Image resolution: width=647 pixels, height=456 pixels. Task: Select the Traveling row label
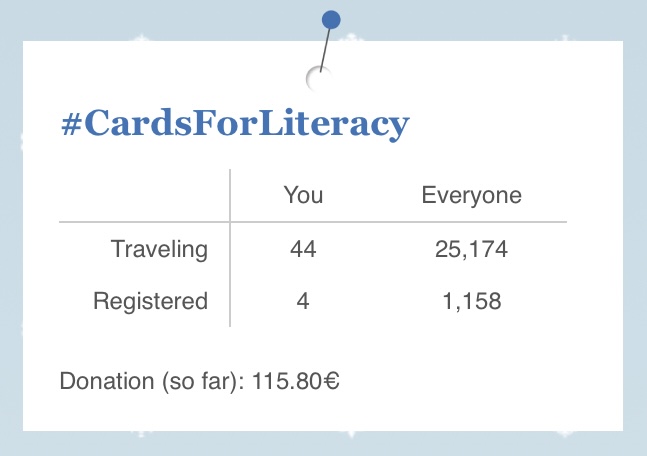tap(159, 250)
